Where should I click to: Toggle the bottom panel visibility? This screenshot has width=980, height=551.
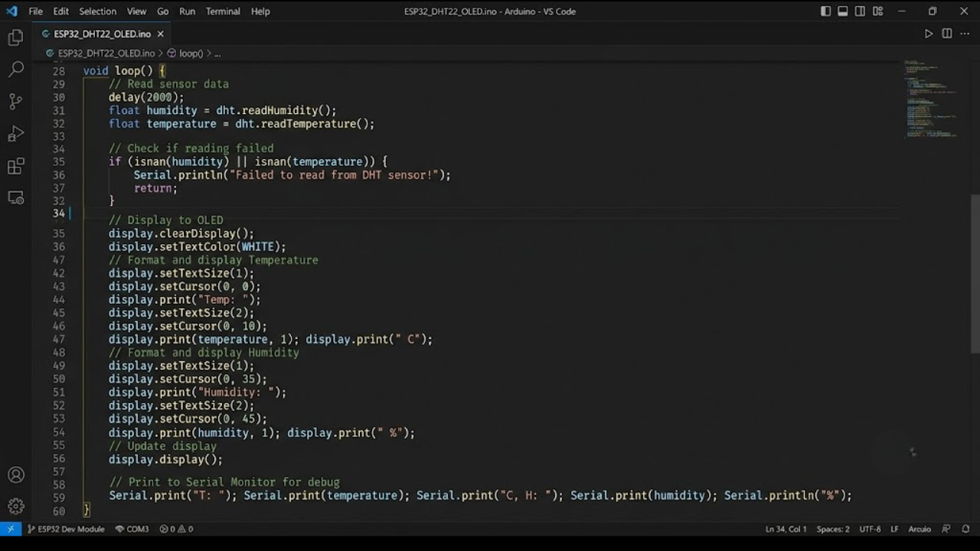(x=843, y=11)
